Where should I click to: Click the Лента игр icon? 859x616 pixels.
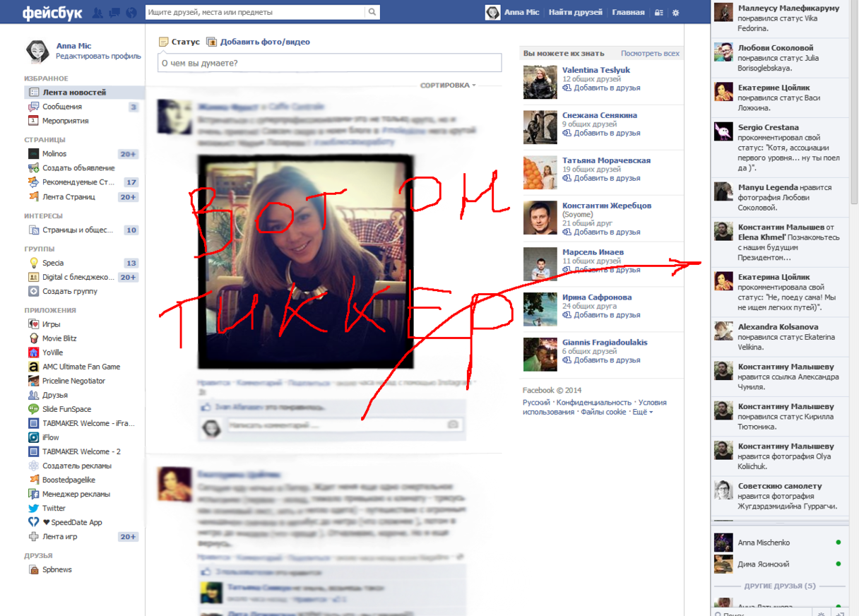33,536
